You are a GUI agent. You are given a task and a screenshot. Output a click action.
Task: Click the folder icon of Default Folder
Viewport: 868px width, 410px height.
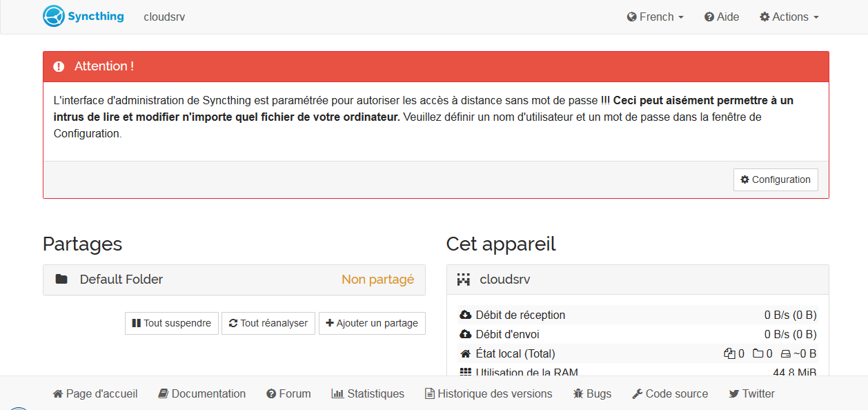(x=61, y=280)
